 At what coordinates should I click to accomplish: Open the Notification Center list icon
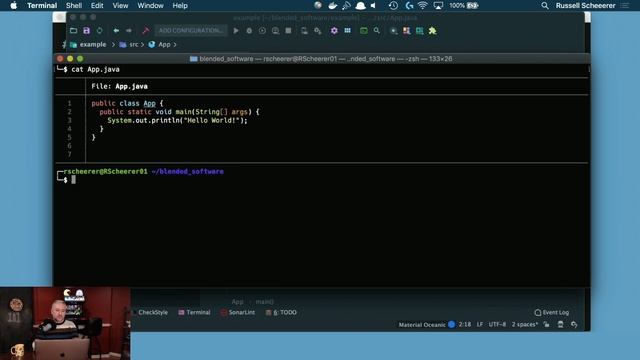click(625, 6)
